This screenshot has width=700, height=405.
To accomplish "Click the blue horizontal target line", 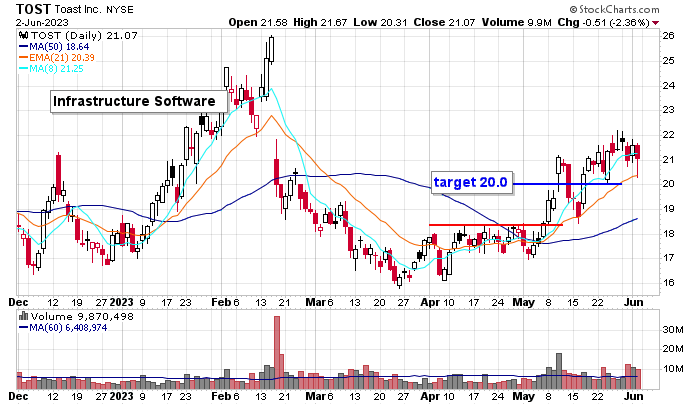I will click(x=568, y=184).
